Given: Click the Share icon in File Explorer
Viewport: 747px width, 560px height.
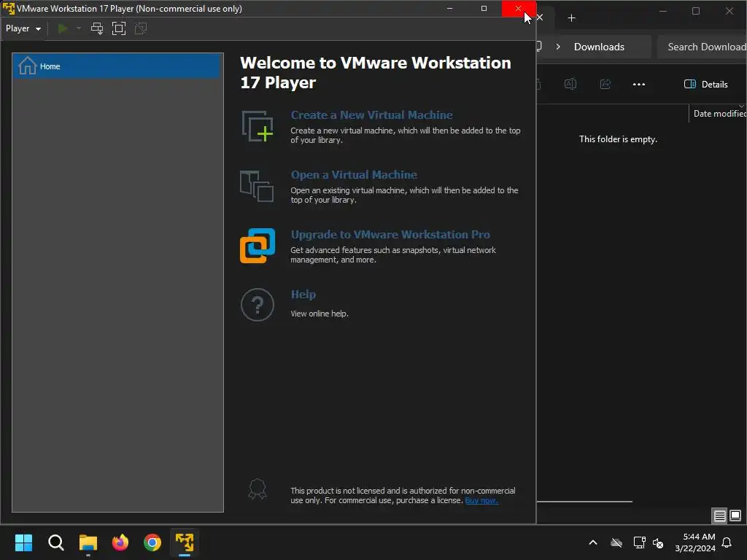Looking at the screenshot, I should [605, 85].
